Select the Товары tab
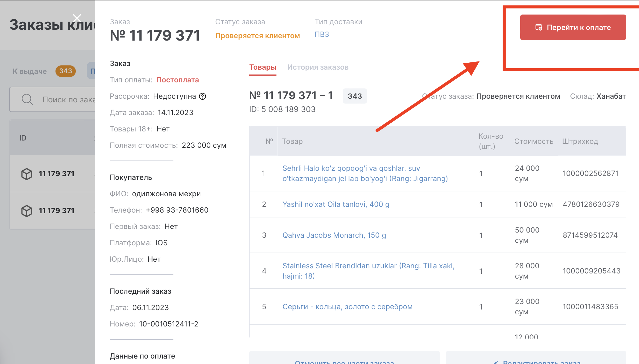The image size is (639, 364). coord(263,67)
